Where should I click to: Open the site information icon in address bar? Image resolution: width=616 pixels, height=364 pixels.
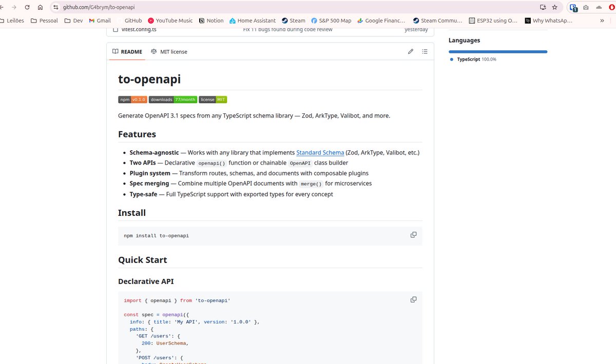click(56, 7)
